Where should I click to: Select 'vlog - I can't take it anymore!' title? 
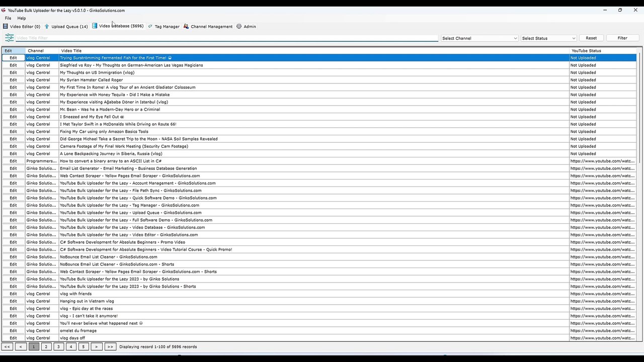pyautogui.click(x=89, y=316)
